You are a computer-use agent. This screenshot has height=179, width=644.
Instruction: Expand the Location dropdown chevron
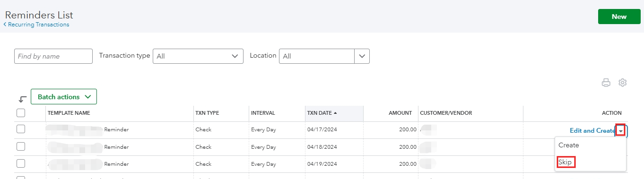[362, 56]
